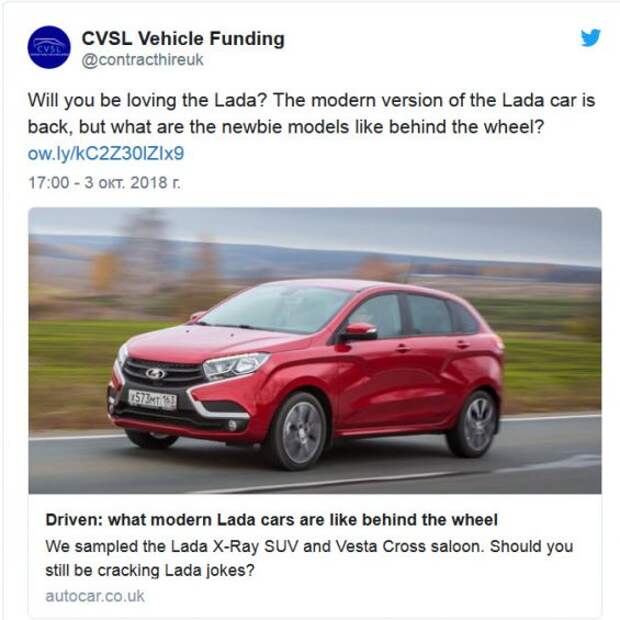Screen dimensions: 620x620
Task: Visit the autocar.co.uk source link
Action: [95, 596]
